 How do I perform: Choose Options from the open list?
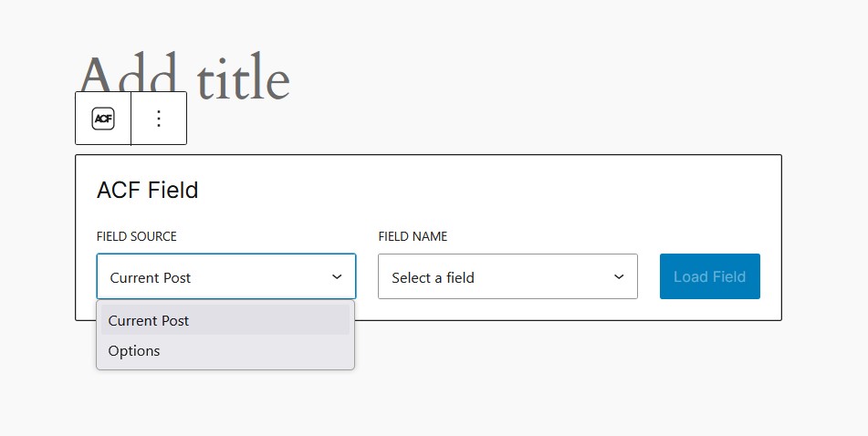[134, 351]
